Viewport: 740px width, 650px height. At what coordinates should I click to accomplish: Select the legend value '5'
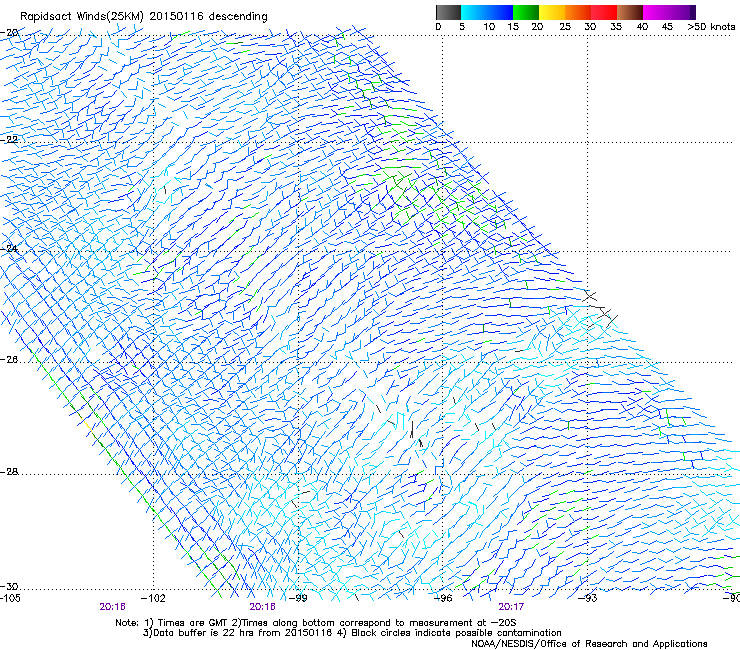(462, 27)
